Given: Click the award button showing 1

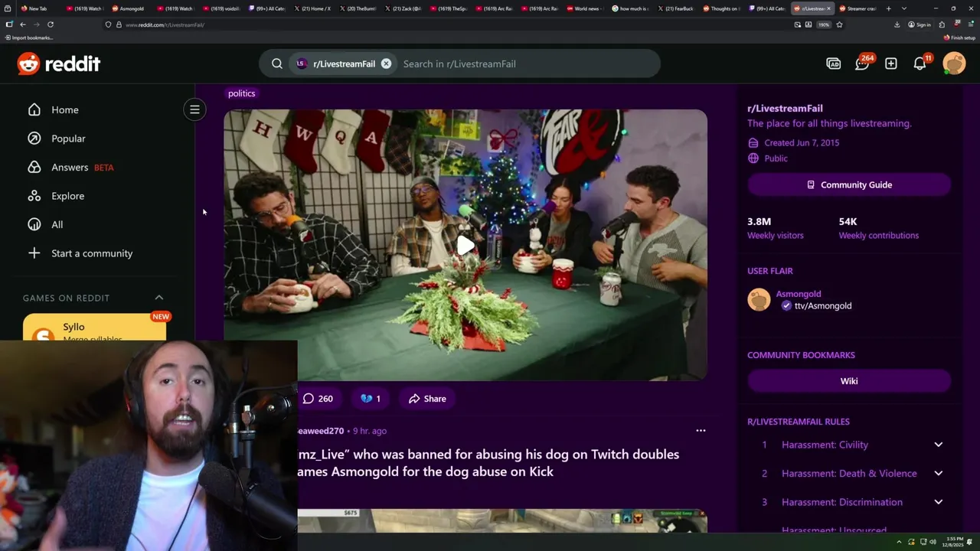Looking at the screenshot, I should (x=371, y=399).
